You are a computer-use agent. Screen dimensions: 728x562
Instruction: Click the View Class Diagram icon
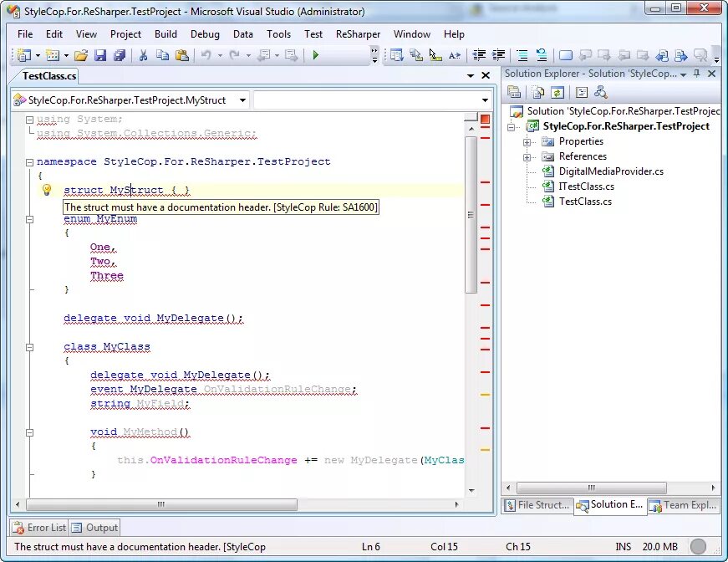click(602, 92)
